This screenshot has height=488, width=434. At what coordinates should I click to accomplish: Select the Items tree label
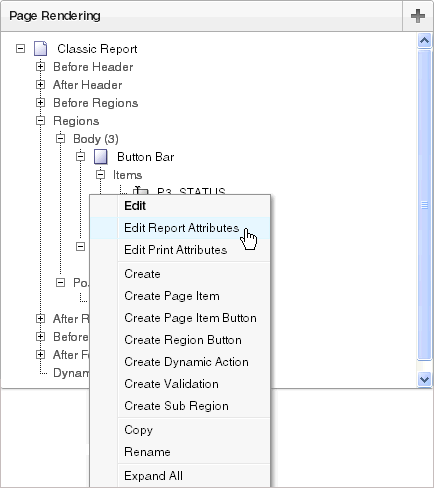click(127, 175)
